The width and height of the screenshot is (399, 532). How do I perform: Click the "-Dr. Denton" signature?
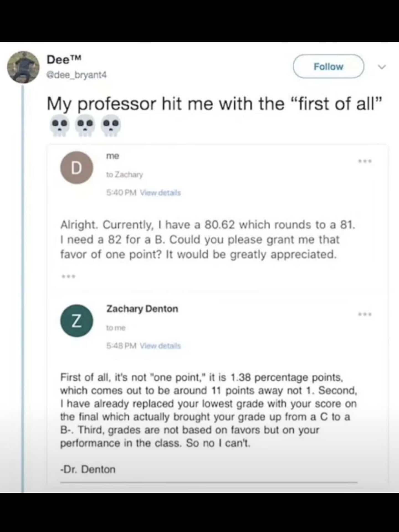click(88, 469)
